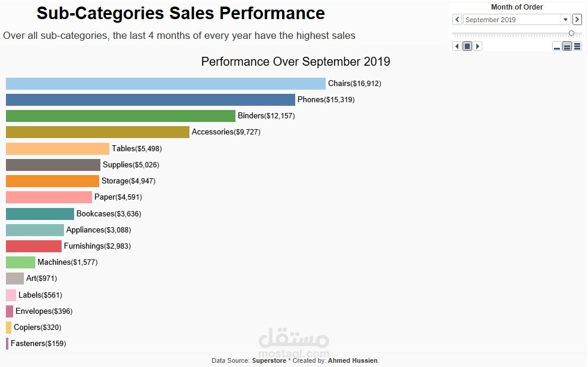Open the Month of Order dropdown
This screenshot has width=588, height=367.
[x=564, y=19]
